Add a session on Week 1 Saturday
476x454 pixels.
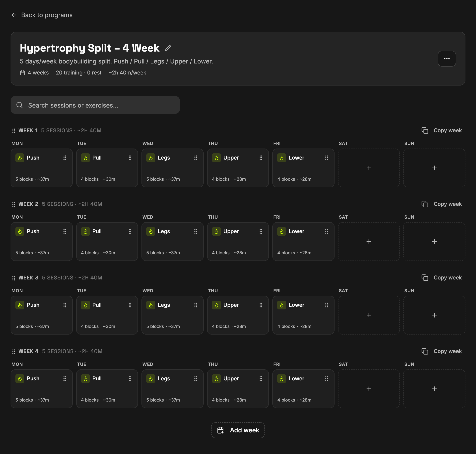369,168
